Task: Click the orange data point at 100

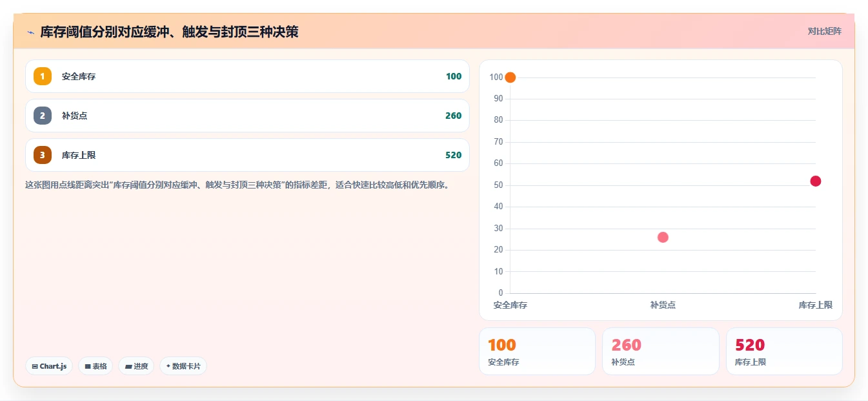Action: pyautogui.click(x=510, y=77)
